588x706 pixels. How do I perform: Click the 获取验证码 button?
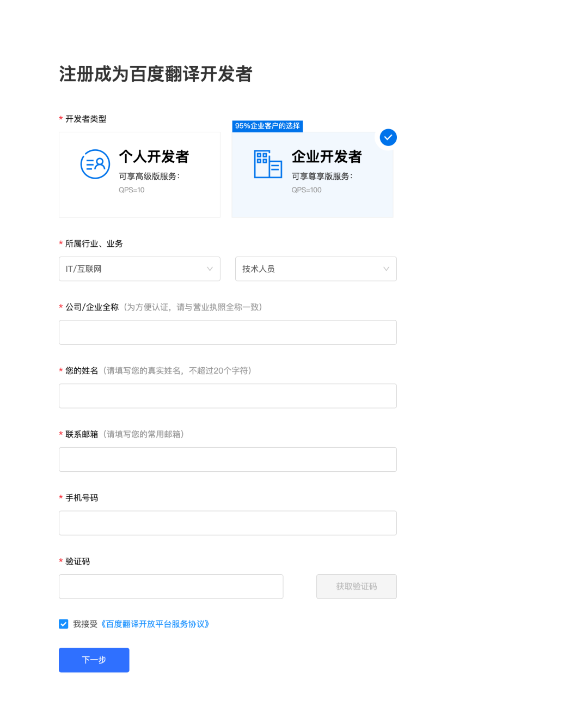[x=357, y=587]
